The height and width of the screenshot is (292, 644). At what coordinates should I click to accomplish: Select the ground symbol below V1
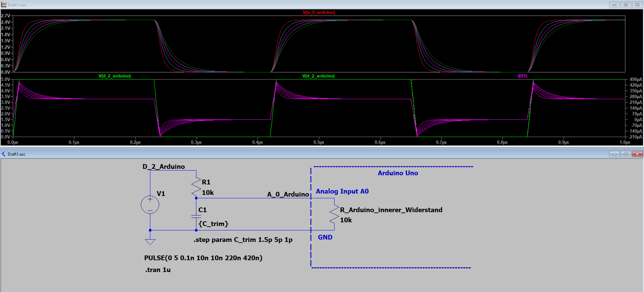pyautogui.click(x=150, y=242)
